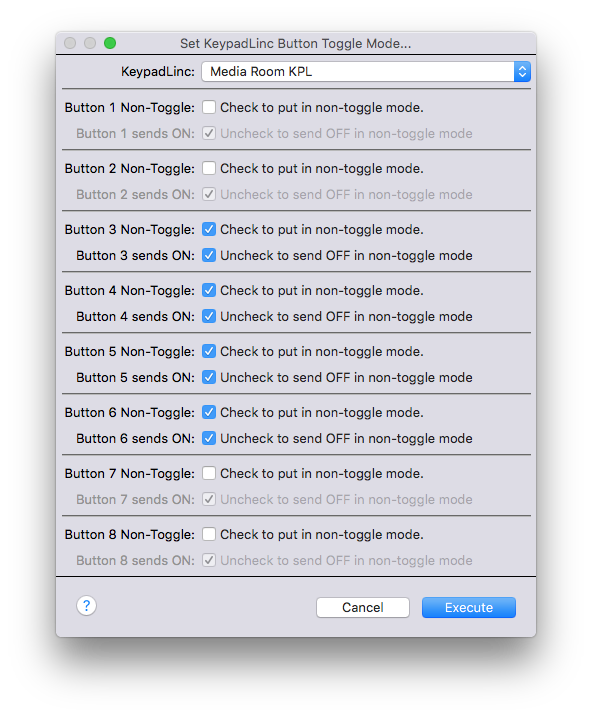Image resolution: width=592 pixels, height=717 pixels.
Task: Disable Button 4 Non-Toggle mode checkbox
Action: tap(209, 290)
